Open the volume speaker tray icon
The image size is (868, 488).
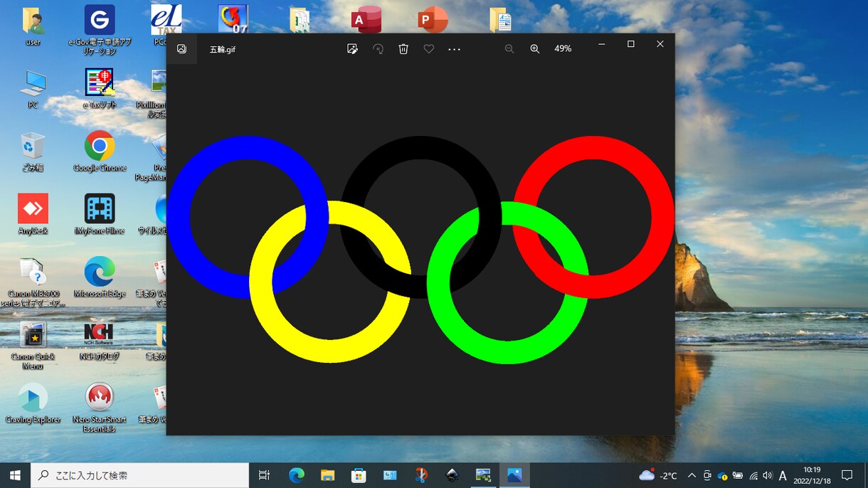(x=767, y=475)
